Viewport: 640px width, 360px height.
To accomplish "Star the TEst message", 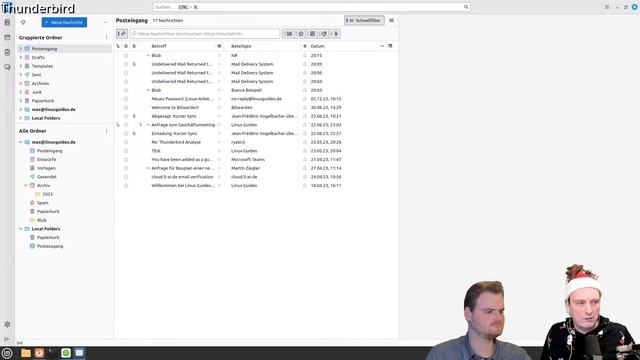I will tap(126, 151).
